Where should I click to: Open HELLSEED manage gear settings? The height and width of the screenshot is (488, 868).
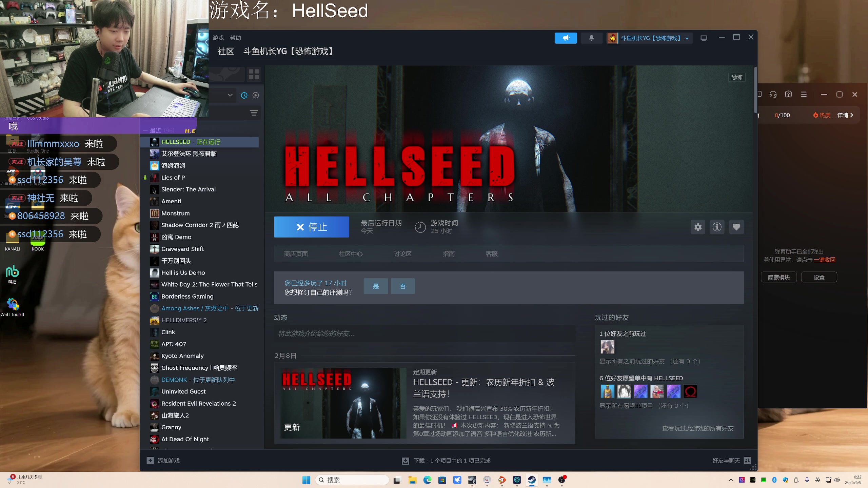pyautogui.click(x=698, y=227)
